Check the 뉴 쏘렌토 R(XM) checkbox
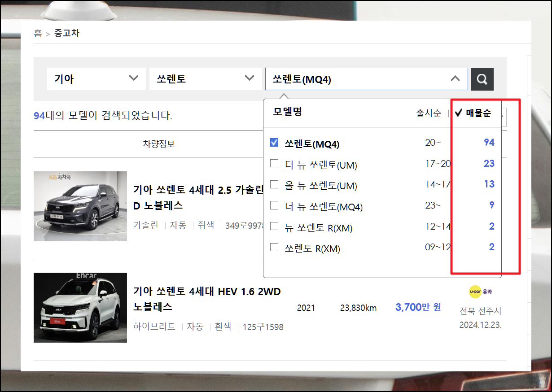Image resolution: width=552 pixels, height=392 pixels. (274, 226)
